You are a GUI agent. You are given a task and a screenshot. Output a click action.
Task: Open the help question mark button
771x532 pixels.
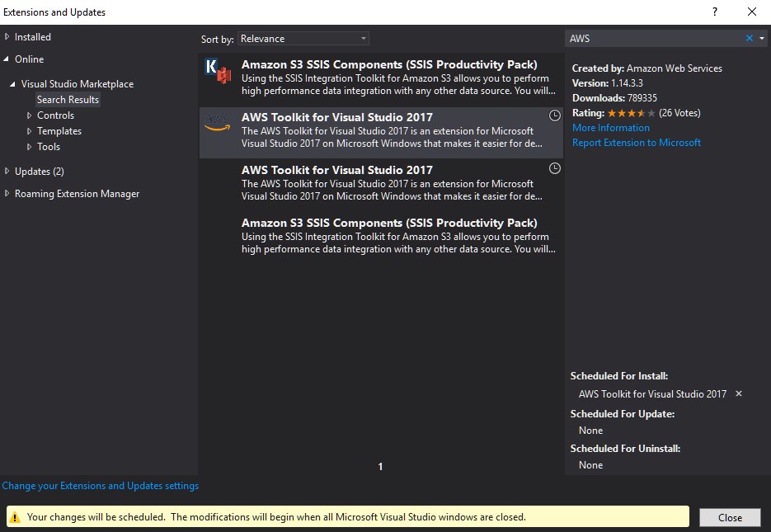[714, 12]
